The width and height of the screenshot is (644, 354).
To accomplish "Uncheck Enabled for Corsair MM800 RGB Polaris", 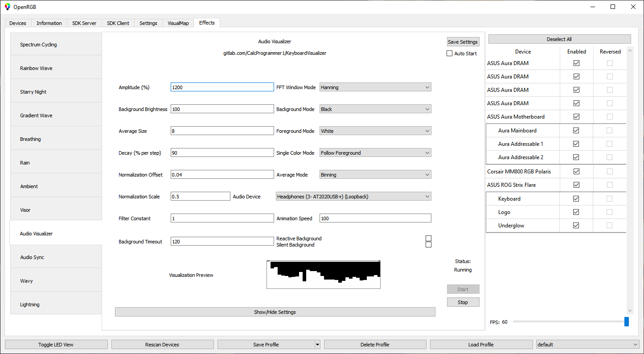I will (x=576, y=172).
